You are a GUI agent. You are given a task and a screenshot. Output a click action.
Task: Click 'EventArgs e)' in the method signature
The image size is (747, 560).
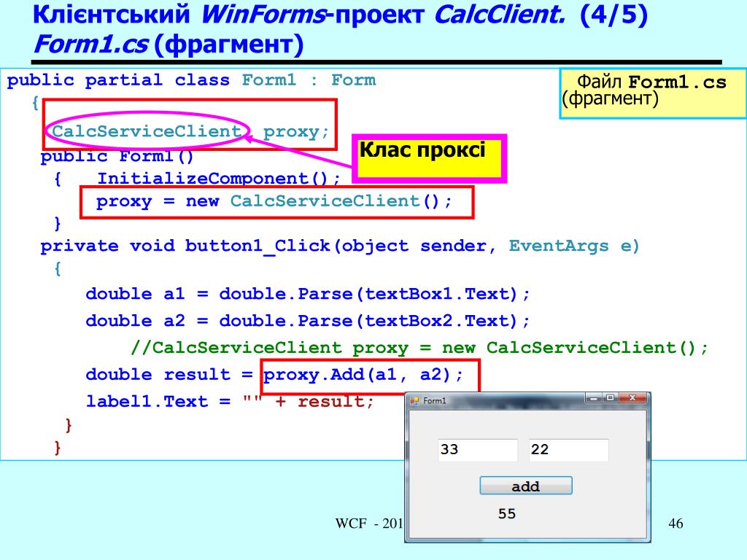pos(573,246)
